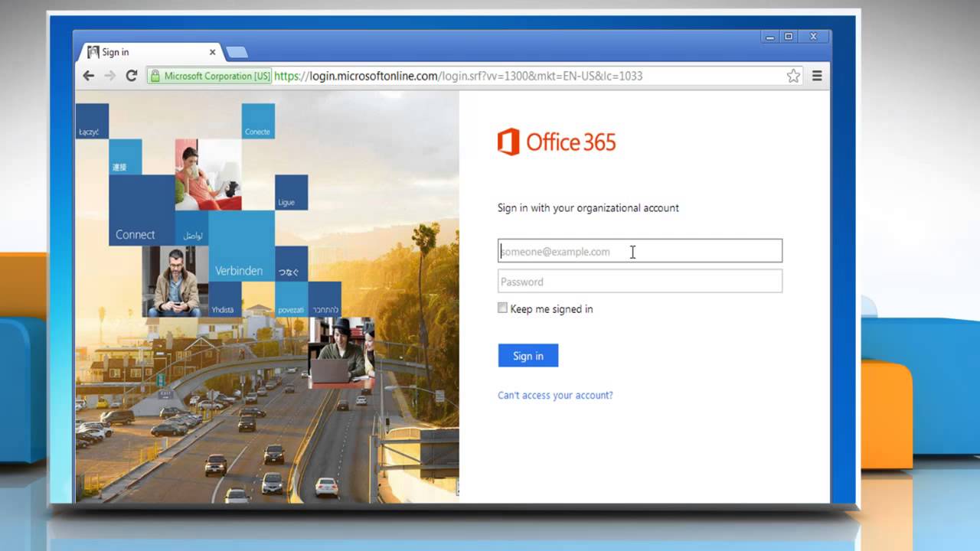Click the blue Sign in button

[x=528, y=355]
